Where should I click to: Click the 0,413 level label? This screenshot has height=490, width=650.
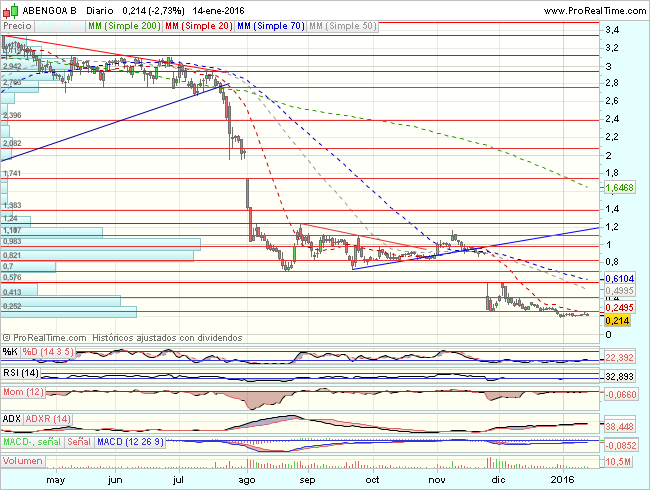pyautogui.click(x=12, y=292)
